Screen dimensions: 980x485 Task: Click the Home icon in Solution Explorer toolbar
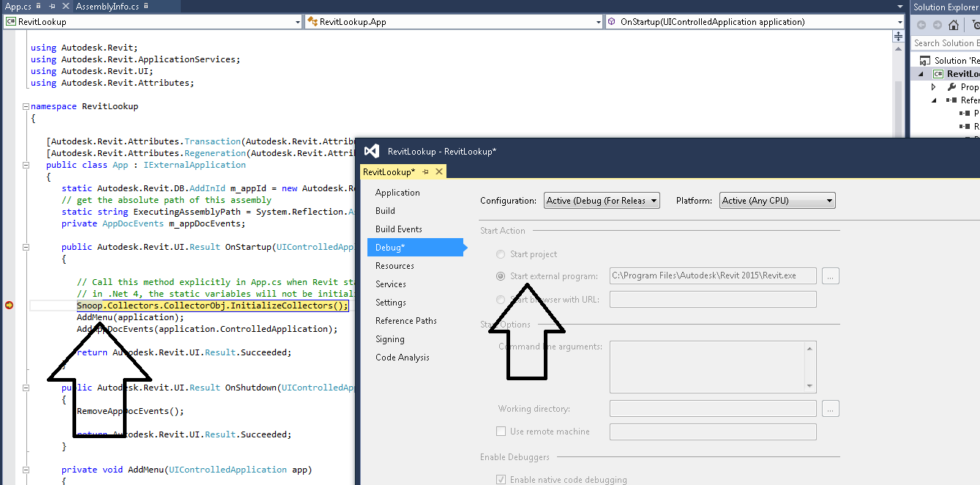pyautogui.click(x=954, y=26)
